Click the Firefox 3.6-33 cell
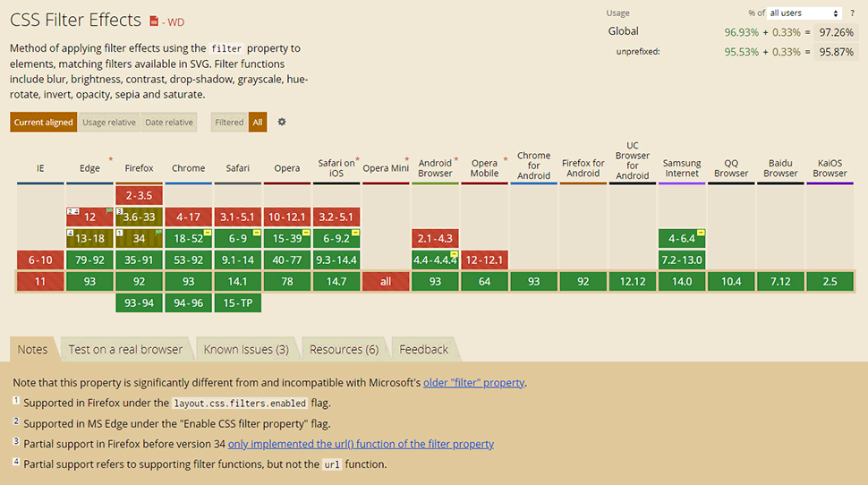Image resolution: width=868 pixels, height=485 pixels. pos(139,217)
